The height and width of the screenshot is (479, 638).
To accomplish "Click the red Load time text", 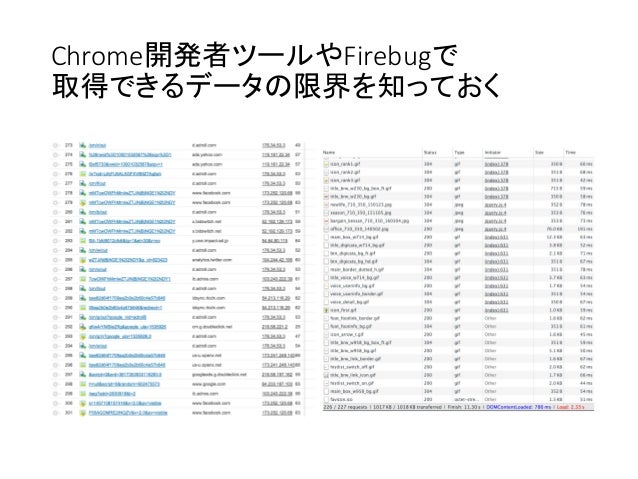I will coord(570,407).
